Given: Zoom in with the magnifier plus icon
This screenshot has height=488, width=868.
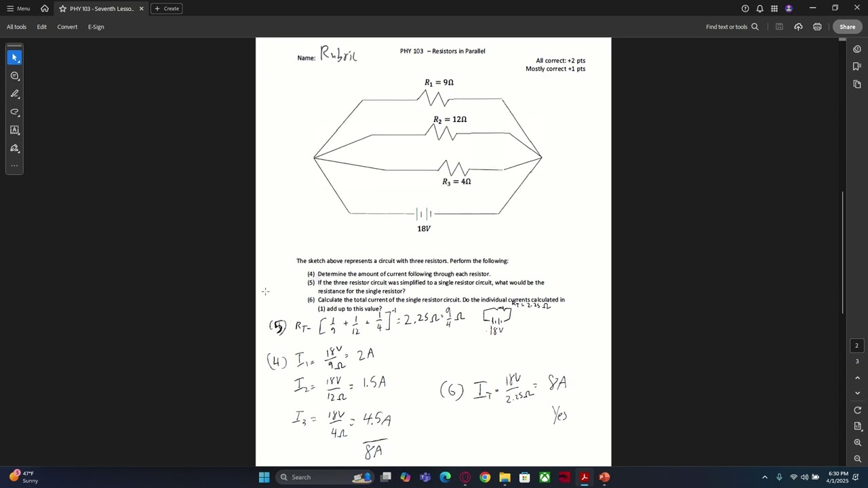Looking at the screenshot, I should [857, 443].
